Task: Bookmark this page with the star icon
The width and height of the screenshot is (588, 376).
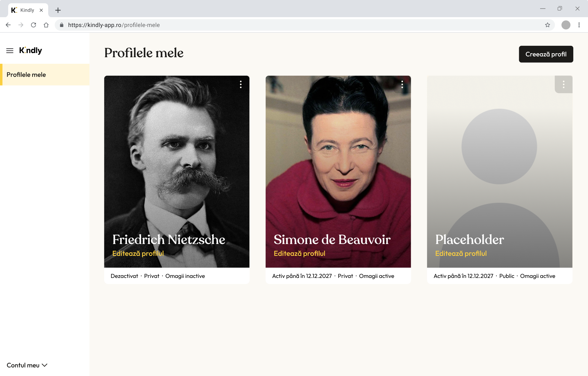Action: (x=547, y=25)
